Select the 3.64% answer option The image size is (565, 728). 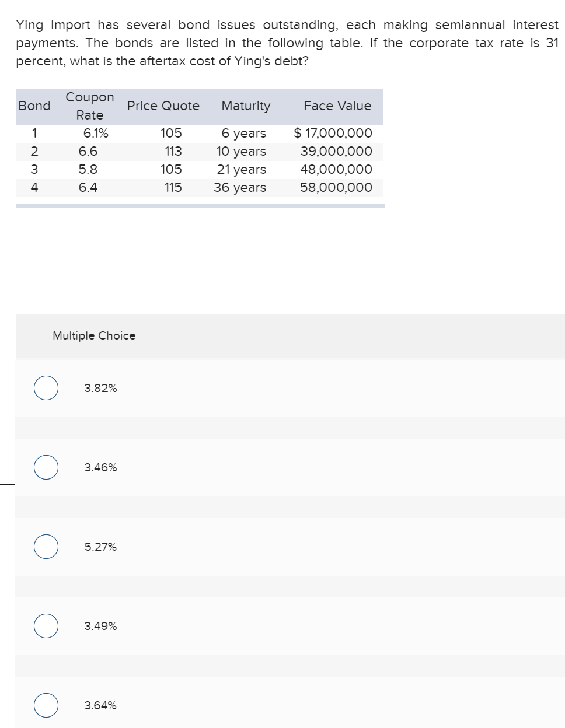[46, 705]
